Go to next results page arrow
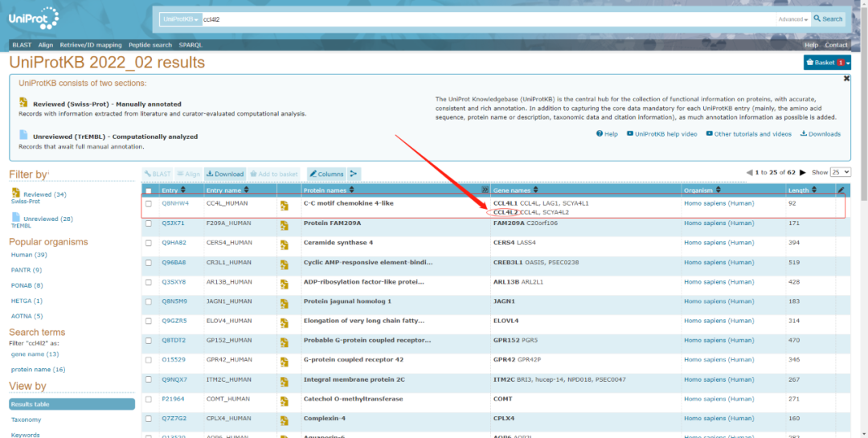 tap(802, 173)
